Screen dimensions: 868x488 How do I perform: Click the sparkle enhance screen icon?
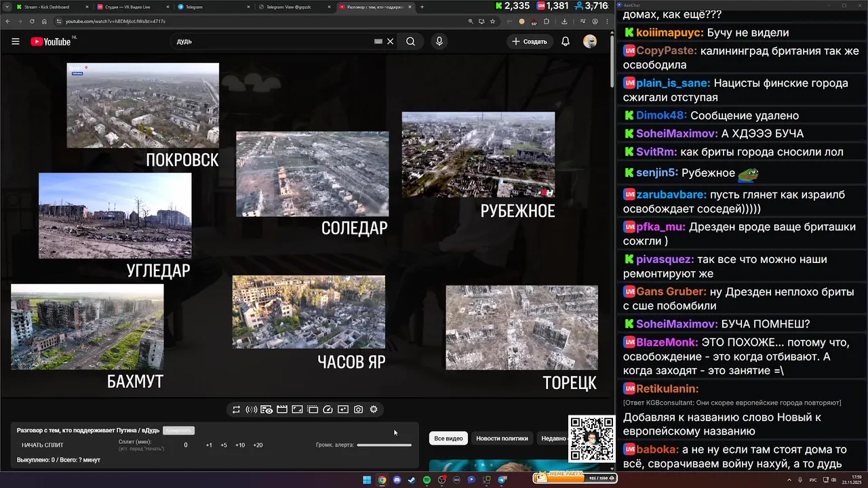point(343,409)
